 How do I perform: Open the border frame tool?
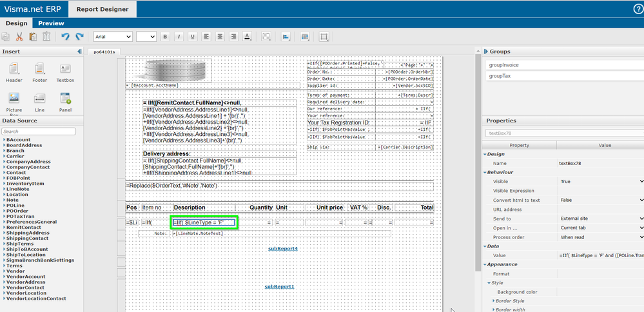(324, 37)
